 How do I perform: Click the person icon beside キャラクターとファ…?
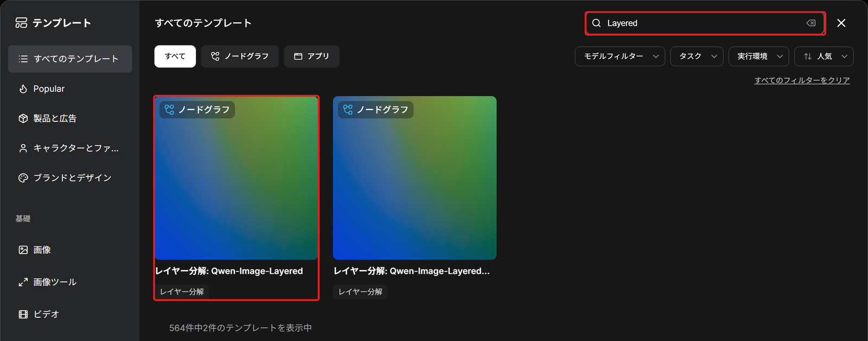point(23,148)
